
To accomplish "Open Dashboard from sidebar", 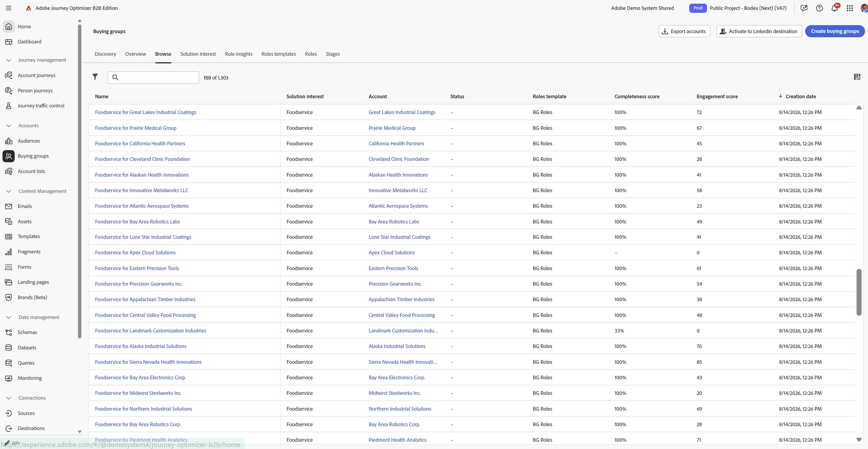I will tap(29, 42).
